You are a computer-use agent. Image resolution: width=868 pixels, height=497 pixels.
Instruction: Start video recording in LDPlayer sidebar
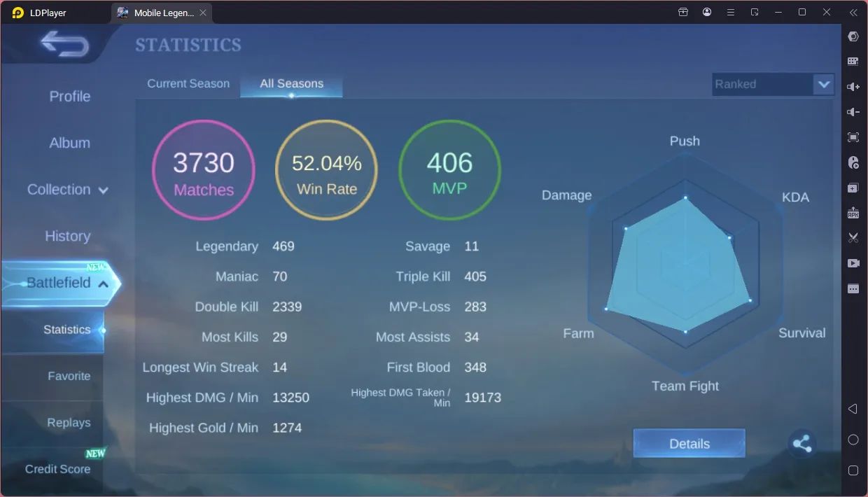click(x=853, y=263)
